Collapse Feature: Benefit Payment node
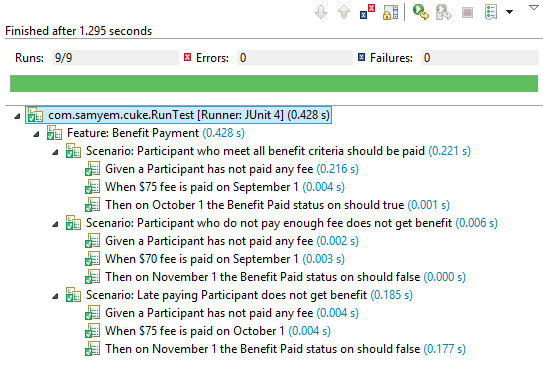Screen dimensions: 543x365 tap(36, 134)
